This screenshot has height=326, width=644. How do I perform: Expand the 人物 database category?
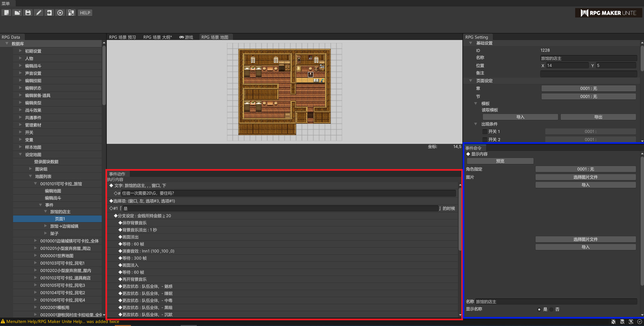click(x=20, y=58)
